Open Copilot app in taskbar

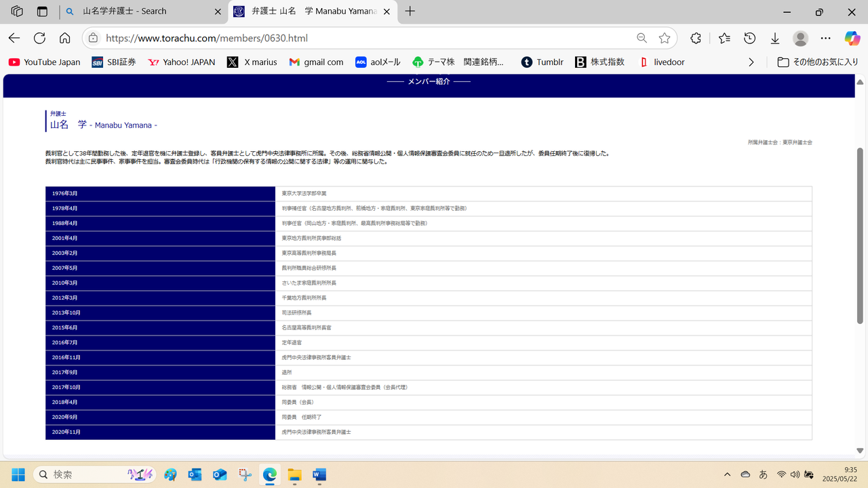[170, 474]
